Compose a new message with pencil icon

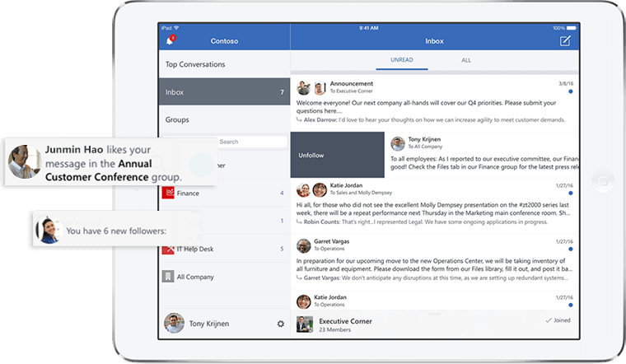pos(565,40)
